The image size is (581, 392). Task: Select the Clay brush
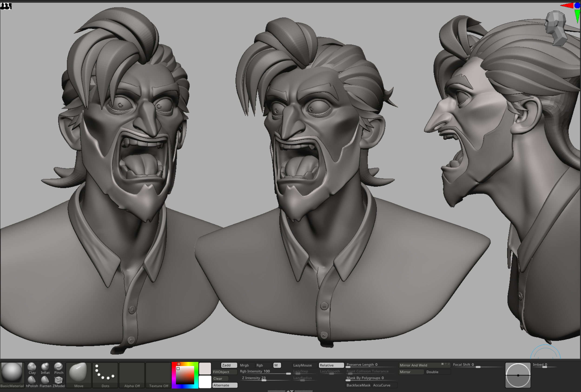tap(32, 368)
